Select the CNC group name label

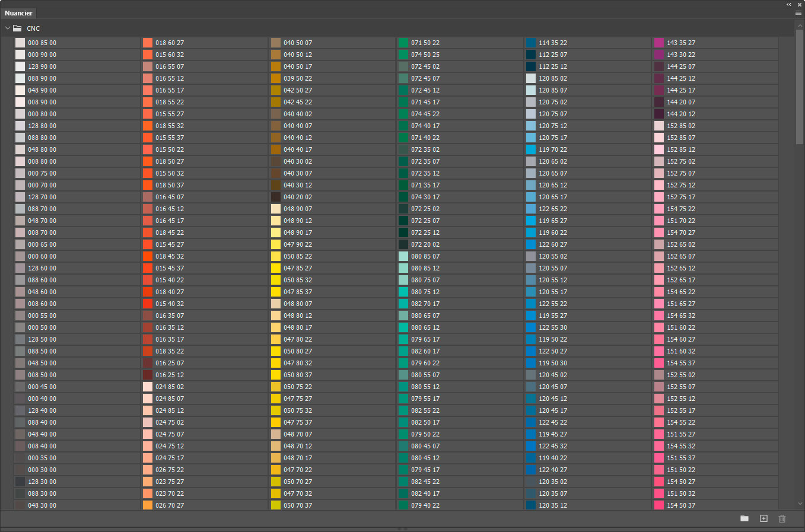[x=33, y=28]
